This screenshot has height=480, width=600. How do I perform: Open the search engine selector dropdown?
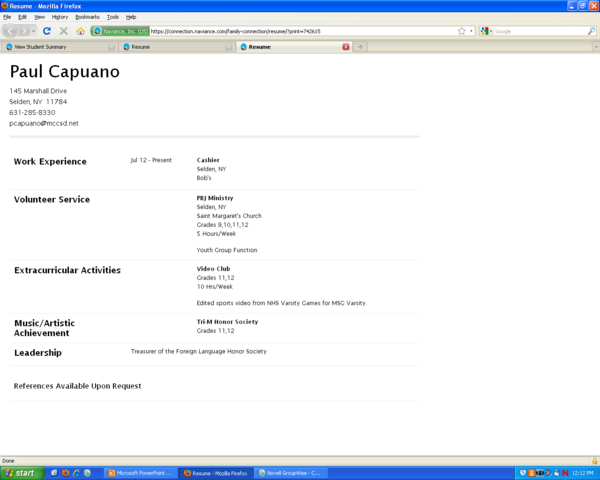click(x=486, y=31)
